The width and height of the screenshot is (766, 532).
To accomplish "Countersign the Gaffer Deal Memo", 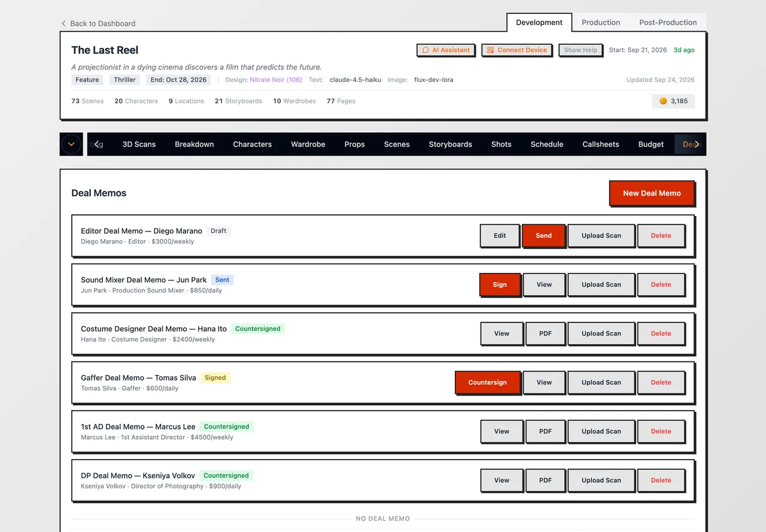I will pyautogui.click(x=487, y=382).
